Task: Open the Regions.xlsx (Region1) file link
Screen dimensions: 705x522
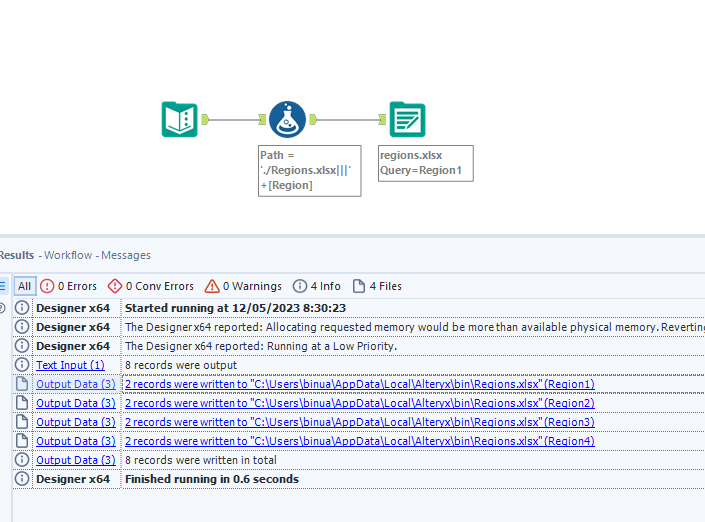Action: [360, 384]
